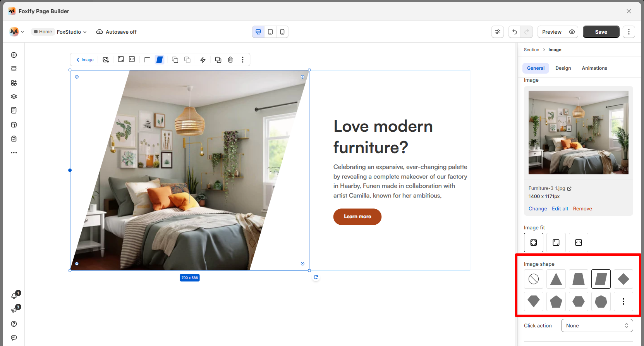Click the delete trash icon in image toolbar
This screenshot has width=644, height=346.
click(x=230, y=60)
